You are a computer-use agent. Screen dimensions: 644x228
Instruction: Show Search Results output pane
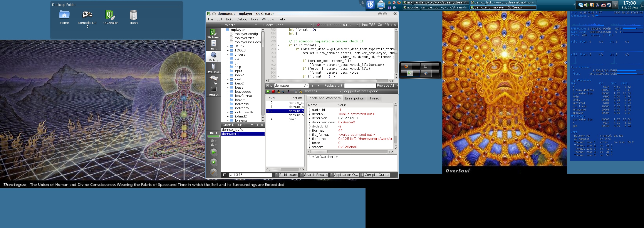point(314,175)
